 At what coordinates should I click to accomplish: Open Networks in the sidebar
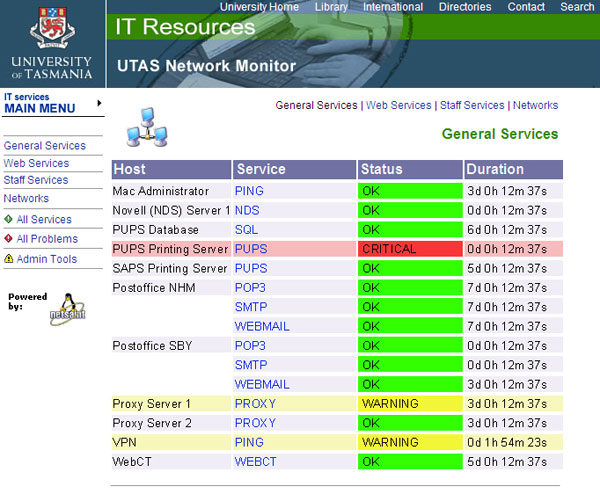(26, 199)
